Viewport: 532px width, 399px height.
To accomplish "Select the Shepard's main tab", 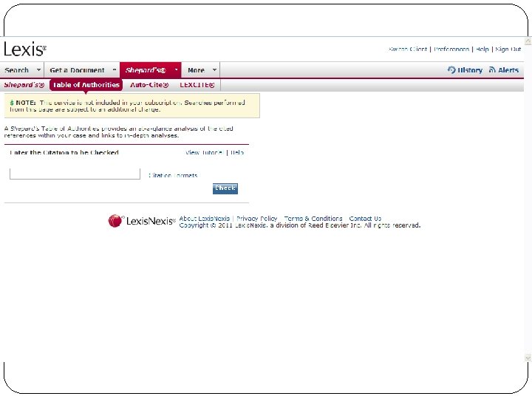I will pyautogui.click(x=146, y=70).
